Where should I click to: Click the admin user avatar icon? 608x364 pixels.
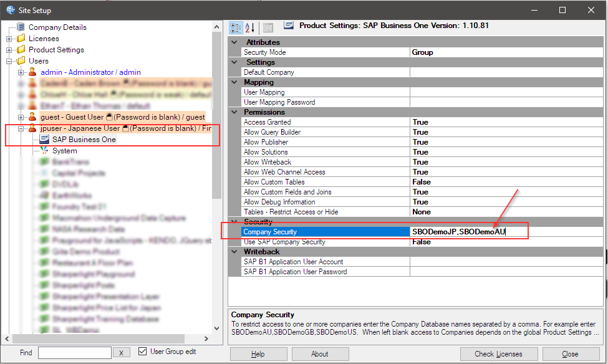tap(32, 72)
